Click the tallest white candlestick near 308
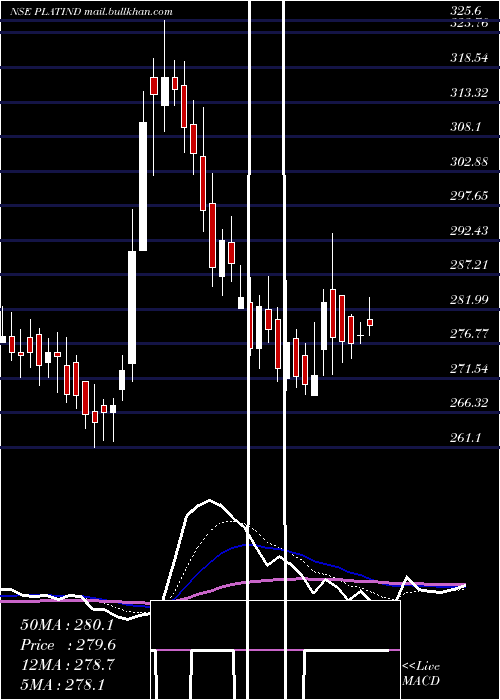Viewport: 500px width, 700px height. 143,187
